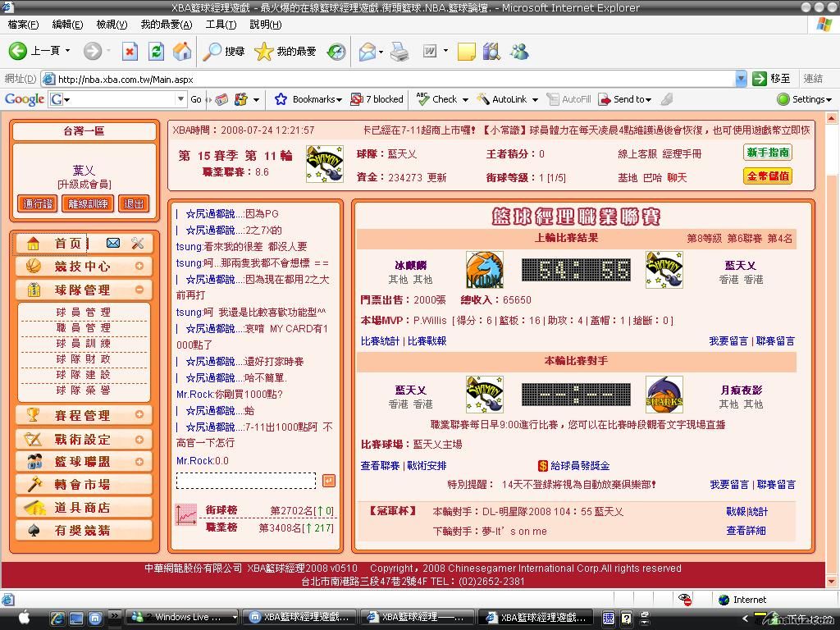Open the 我的最愛(A) menu
840x630 pixels.
[166, 24]
